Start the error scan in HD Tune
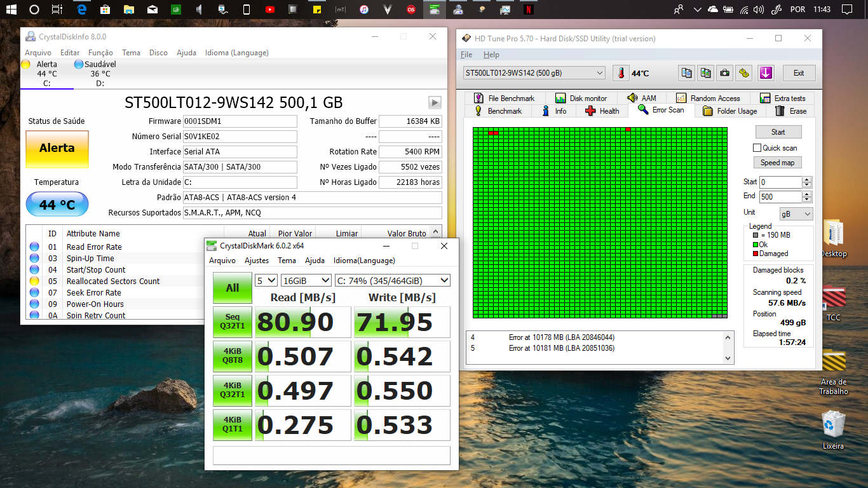Image resolution: width=868 pixels, height=488 pixels. [x=778, y=132]
